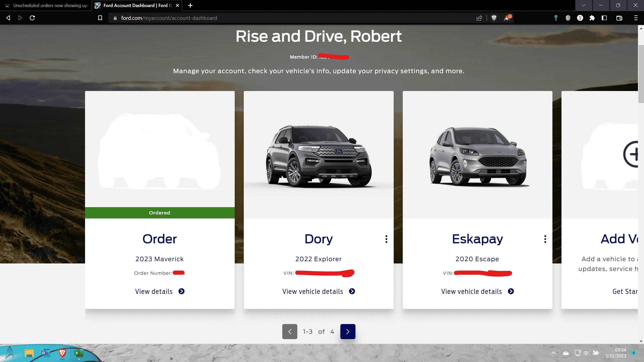Switch to Unscheduled orders tab
Screen dimensions: 644x362
(46, 5)
